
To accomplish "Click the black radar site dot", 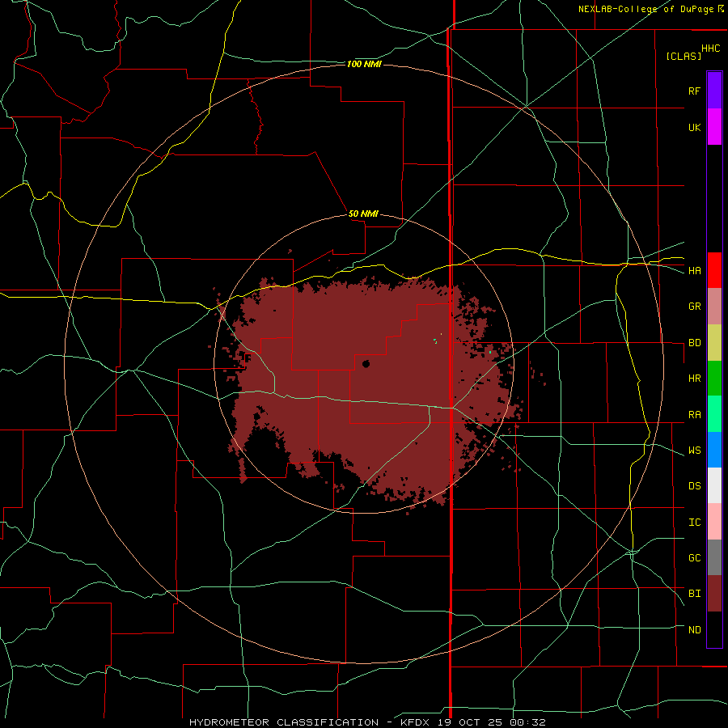I will (366, 364).
